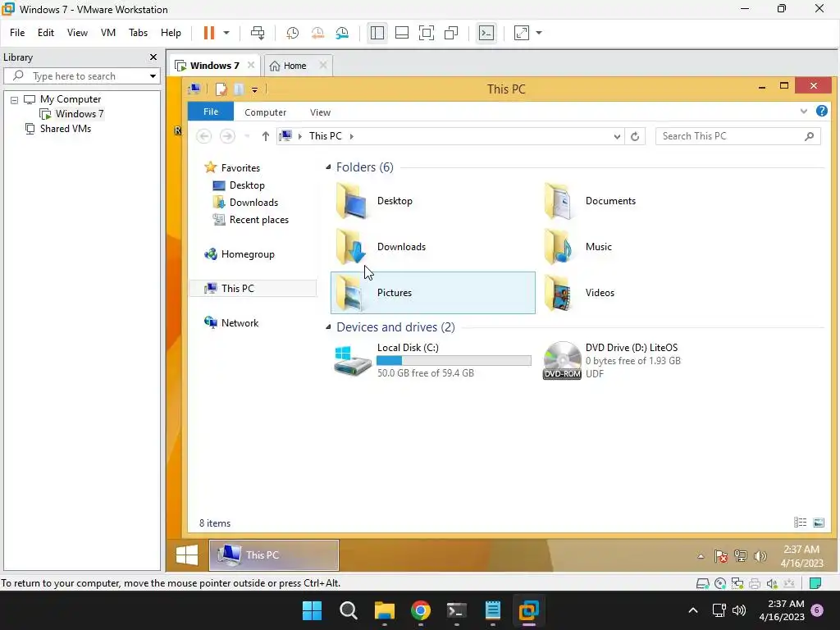Viewport: 840px width, 630px height.
Task: Click the Up one level arrow
Action: point(265,136)
